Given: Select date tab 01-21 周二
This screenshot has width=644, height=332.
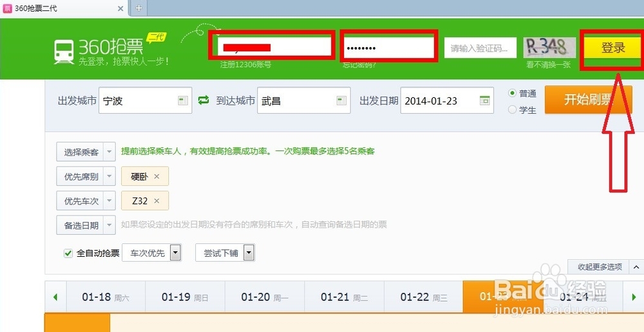Looking at the screenshot, I should (x=344, y=297).
